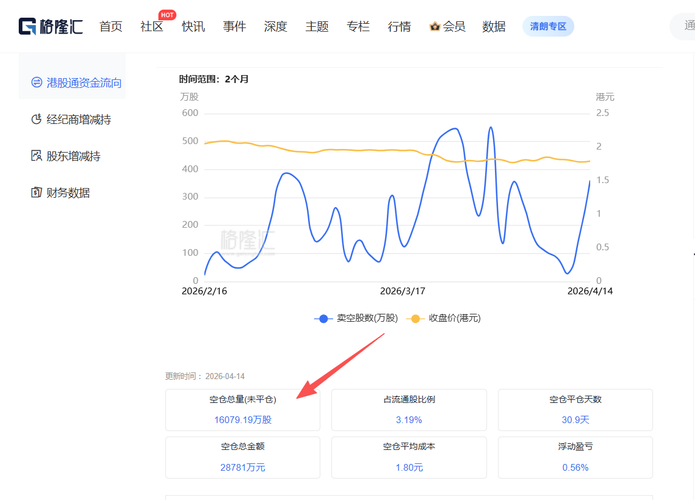
Task: Click the 2026/4/14 axis date
Action: click(590, 291)
